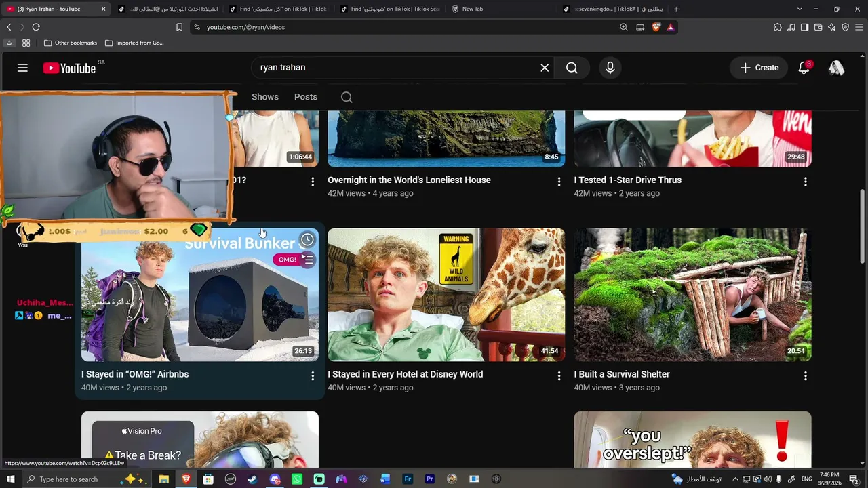Open the Create menu on YouTube
This screenshot has height=488, width=868.
click(x=759, y=68)
